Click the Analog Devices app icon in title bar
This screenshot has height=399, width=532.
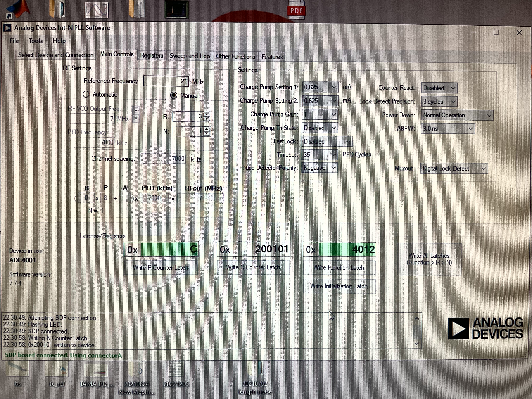click(7, 28)
